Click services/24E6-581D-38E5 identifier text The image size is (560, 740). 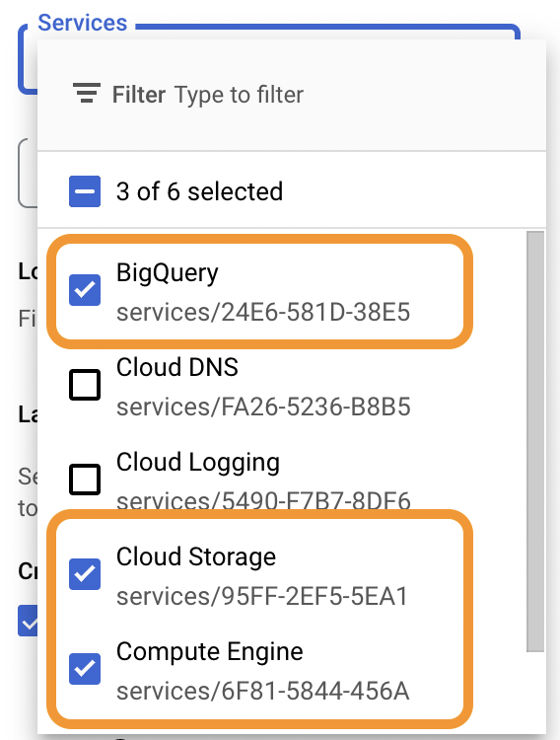[263, 313]
